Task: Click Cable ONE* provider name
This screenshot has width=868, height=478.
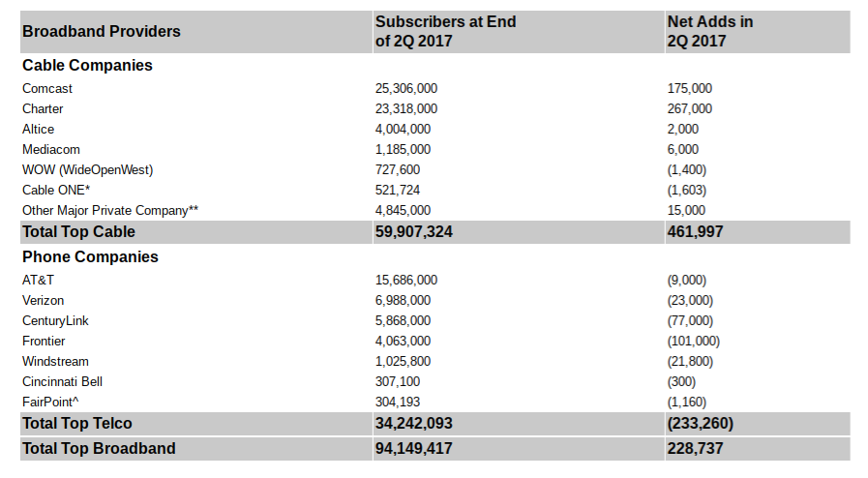Action: pyautogui.click(x=56, y=191)
